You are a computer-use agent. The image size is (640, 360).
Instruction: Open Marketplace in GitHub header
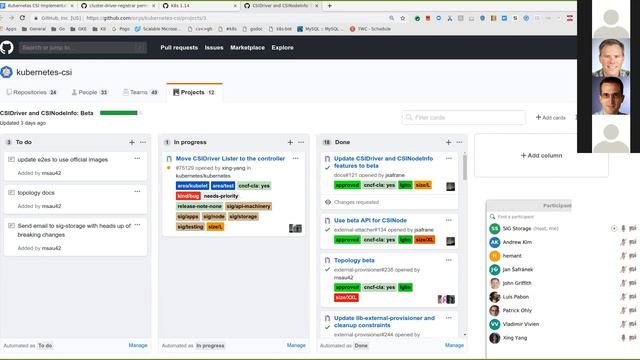pos(247,47)
